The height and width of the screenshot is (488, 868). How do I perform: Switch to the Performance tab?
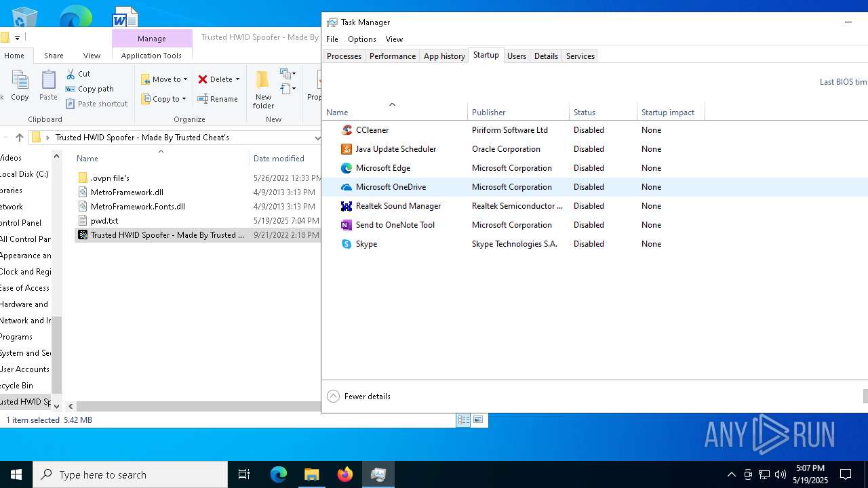[x=392, y=56]
